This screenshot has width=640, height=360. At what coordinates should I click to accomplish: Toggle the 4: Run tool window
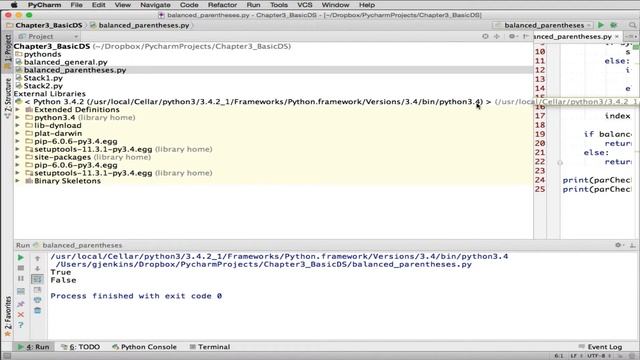coord(33,347)
